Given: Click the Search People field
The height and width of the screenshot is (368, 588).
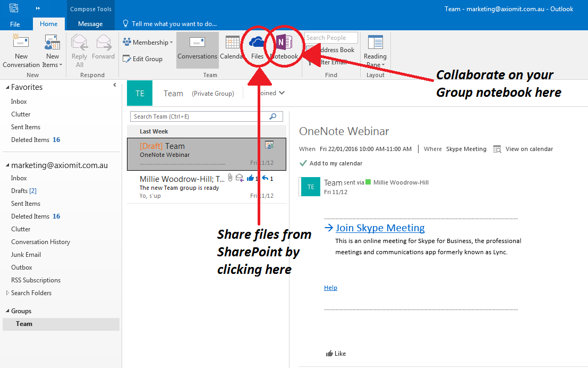Looking at the screenshot, I should pos(331,38).
